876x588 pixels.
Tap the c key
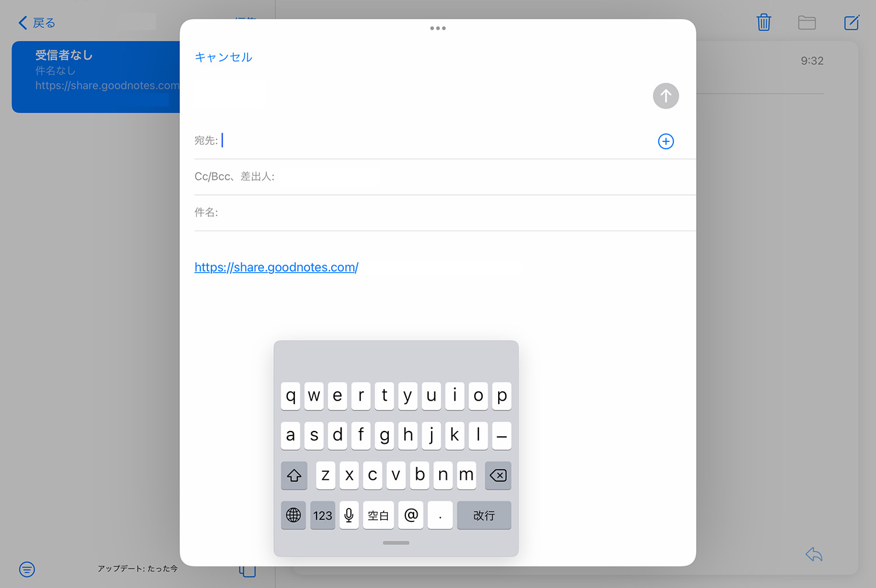(373, 475)
